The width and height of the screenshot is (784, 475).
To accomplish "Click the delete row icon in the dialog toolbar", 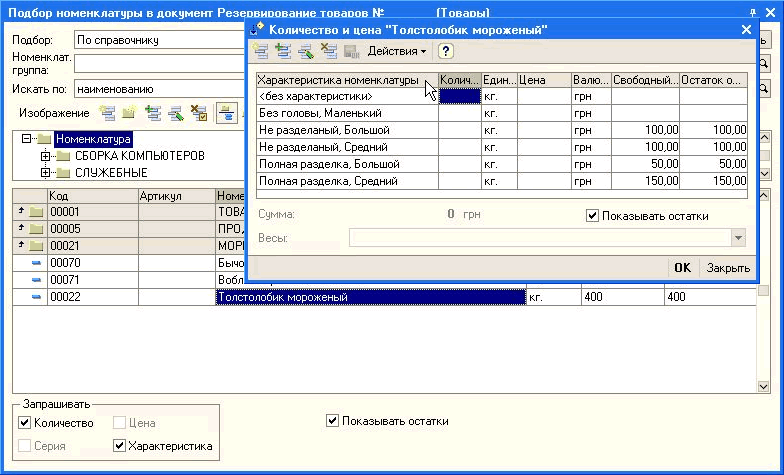I will pyautogui.click(x=328, y=51).
